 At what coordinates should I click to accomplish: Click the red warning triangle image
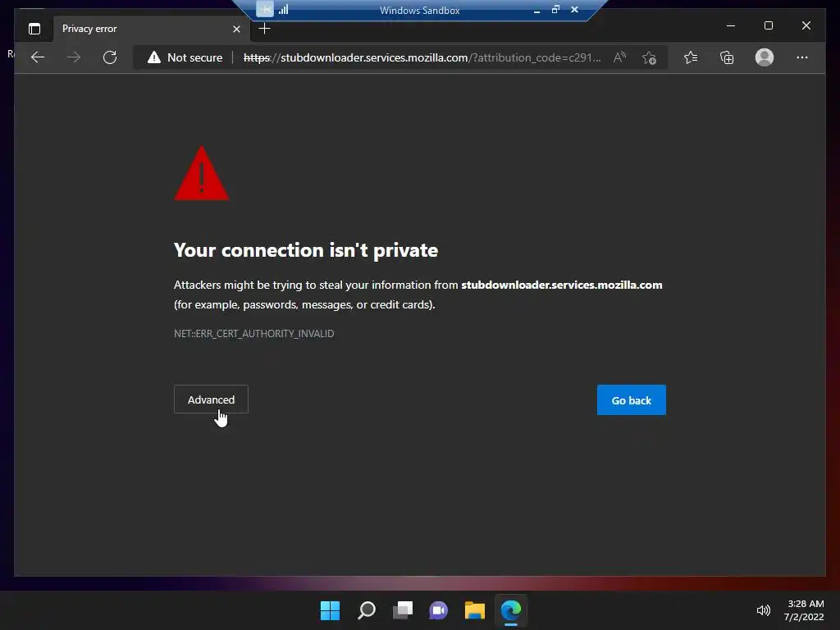click(x=202, y=173)
